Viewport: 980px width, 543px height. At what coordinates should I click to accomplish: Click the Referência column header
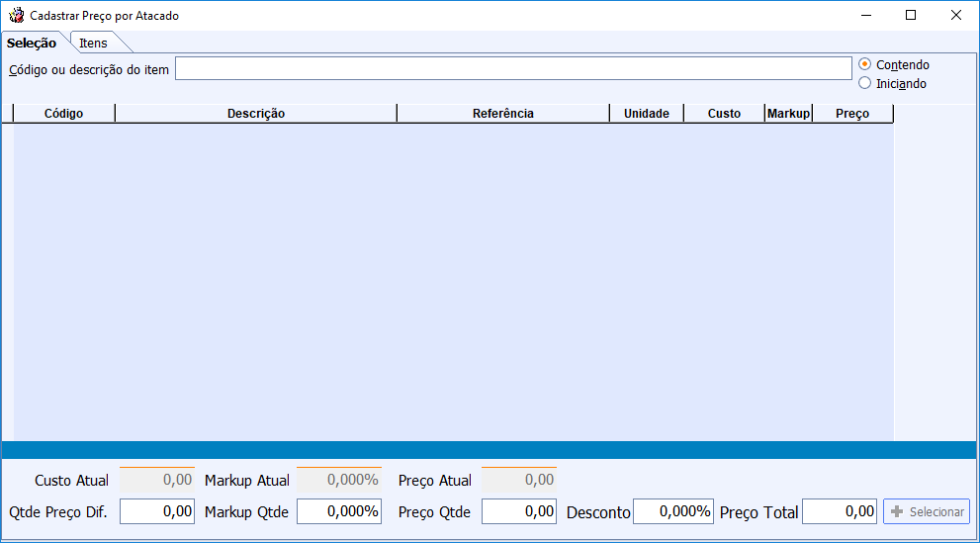coord(502,114)
